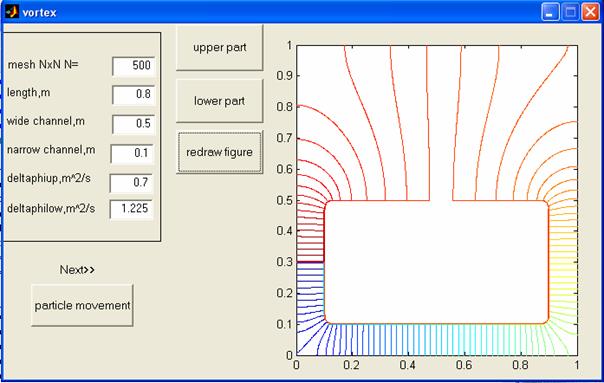Click y-axis tick label 0.3
This screenshot has height=383, width=604.
coord(284,262)
